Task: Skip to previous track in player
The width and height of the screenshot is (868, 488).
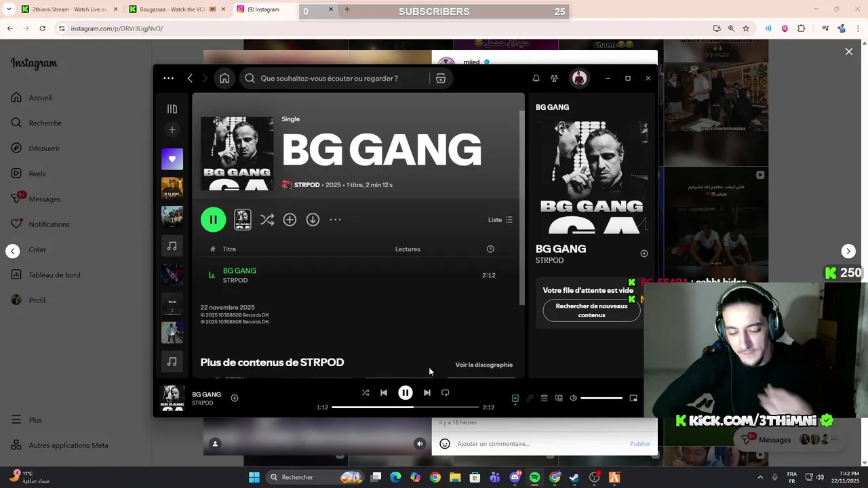Action: point(384,392)
